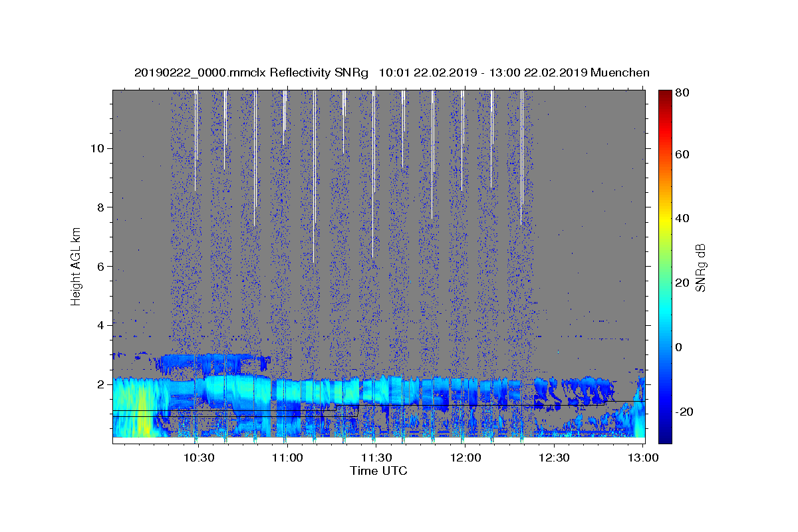The height and width of the screenshot is (532, 798).
Task: Click the plot title text
Action: tap(392, 72)
